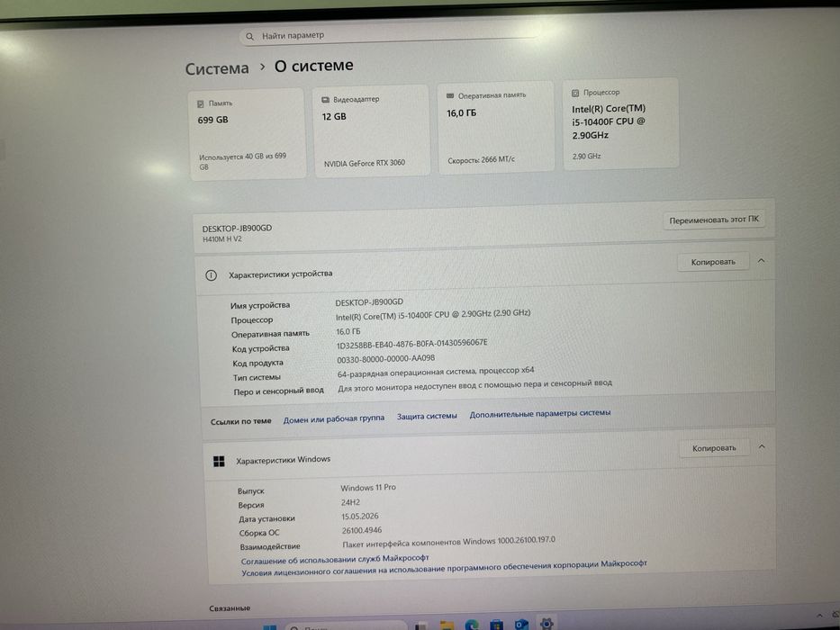Copy device specifications with 'Копировать' button
This screenshot has width=840, height=630.
pos(712,262)
